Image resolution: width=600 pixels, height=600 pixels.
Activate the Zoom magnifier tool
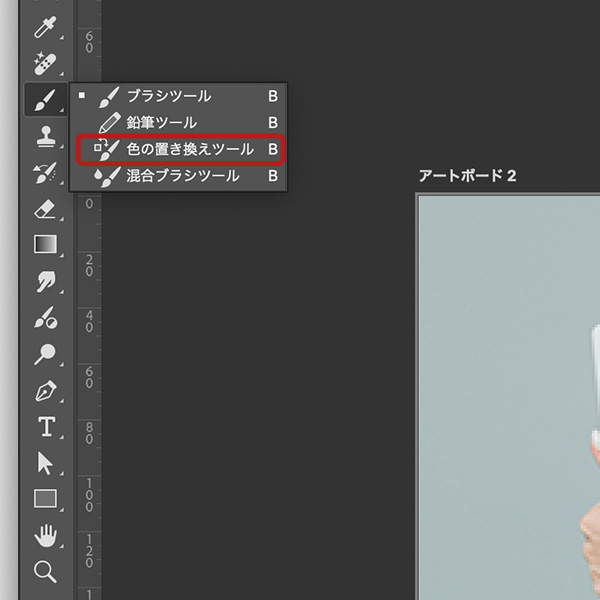tap(45, 571)
